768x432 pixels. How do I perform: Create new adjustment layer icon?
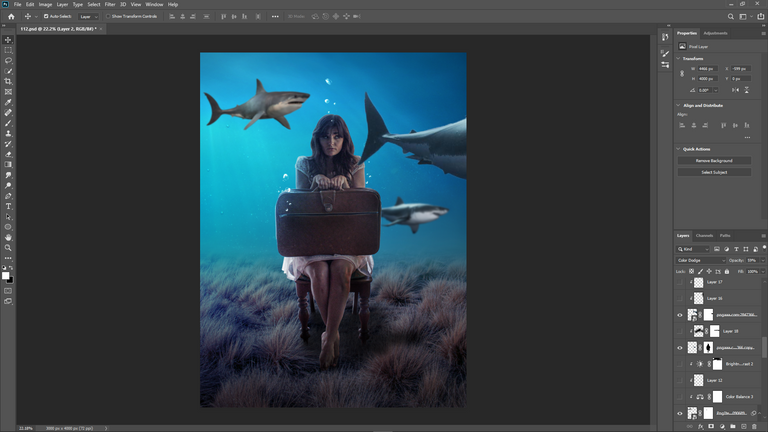(722, 427)
